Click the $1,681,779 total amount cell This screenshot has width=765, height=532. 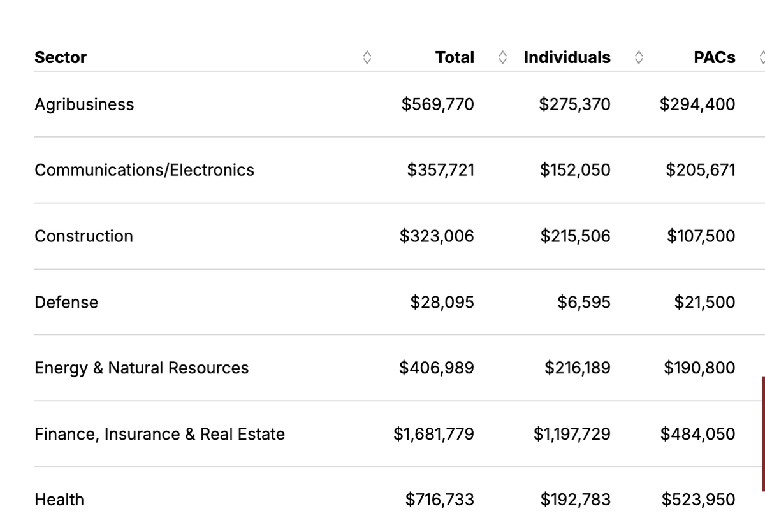(433, 435)
